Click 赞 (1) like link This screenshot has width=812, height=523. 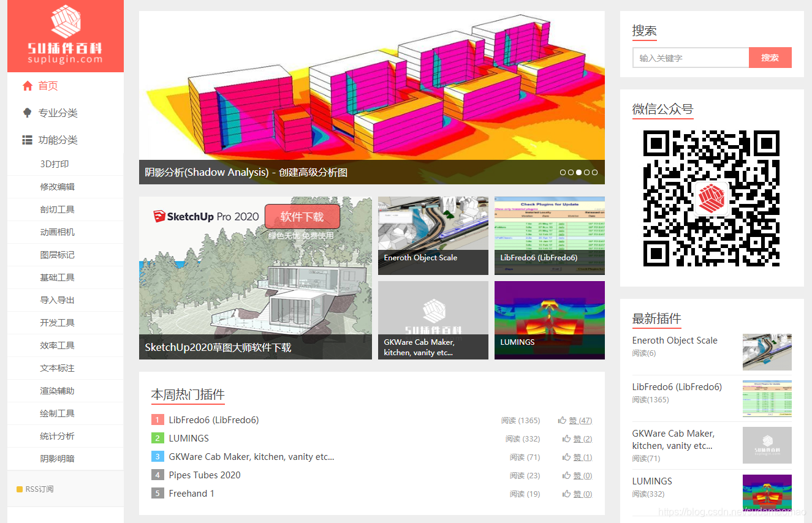click(583, 457)
